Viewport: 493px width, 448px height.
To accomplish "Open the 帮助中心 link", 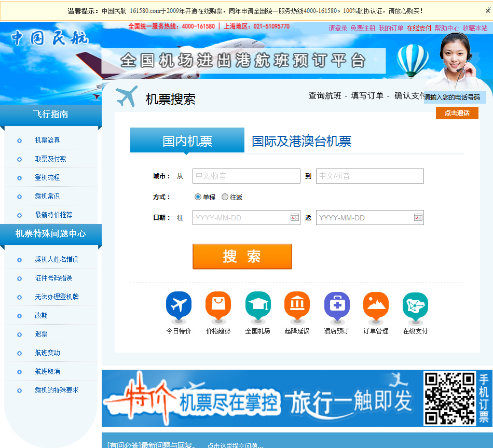I will coord(447,28).
